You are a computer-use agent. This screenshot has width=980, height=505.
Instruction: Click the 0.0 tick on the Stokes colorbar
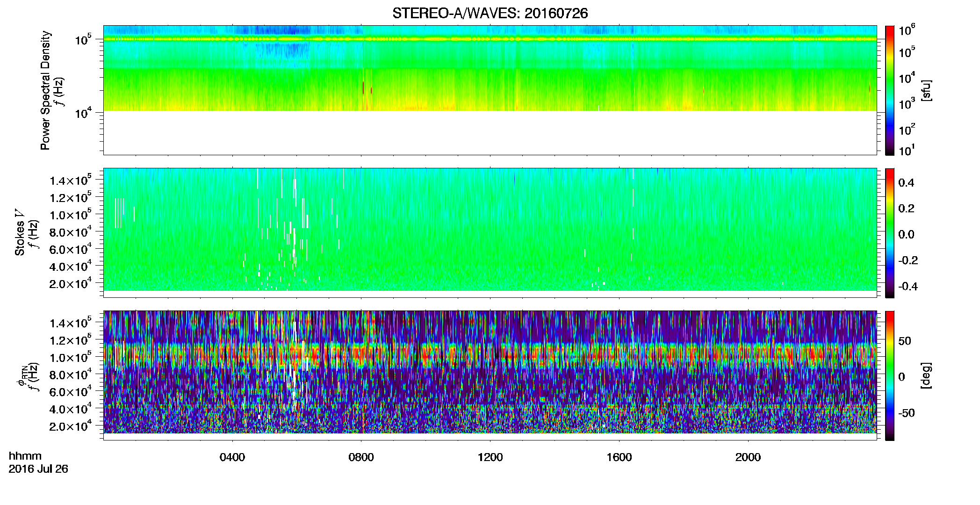906,234
